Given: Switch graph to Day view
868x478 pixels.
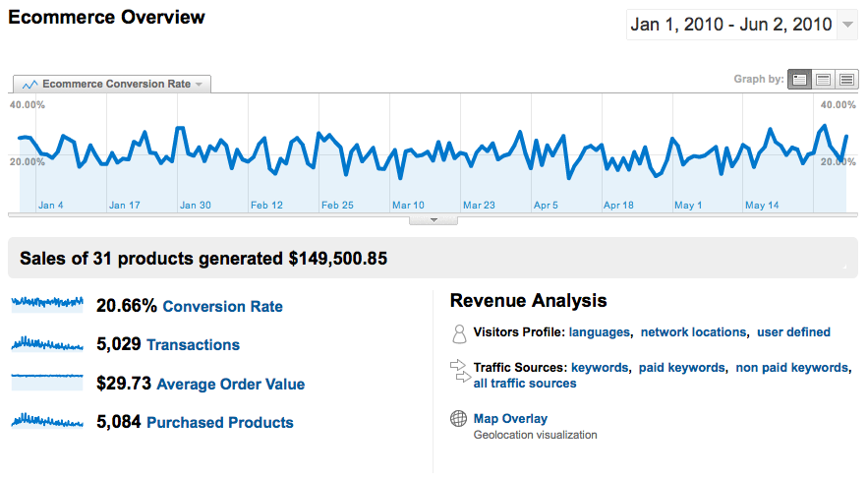Looking at the screenshot, I should point(800,79).
